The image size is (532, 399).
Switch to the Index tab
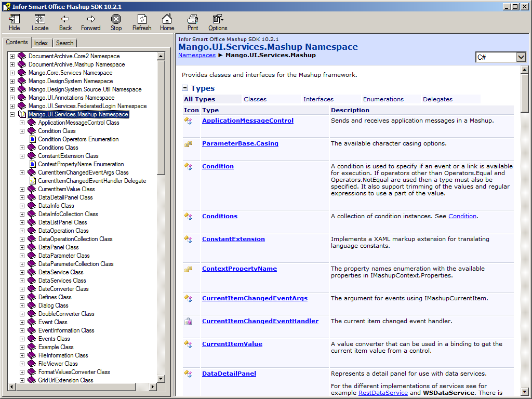(x=41, y=43)
